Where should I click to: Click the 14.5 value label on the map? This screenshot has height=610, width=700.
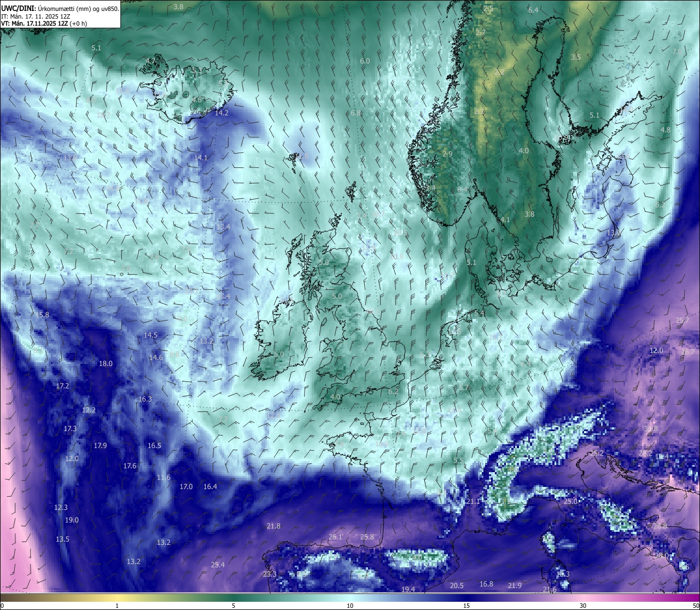pos(150,335)
